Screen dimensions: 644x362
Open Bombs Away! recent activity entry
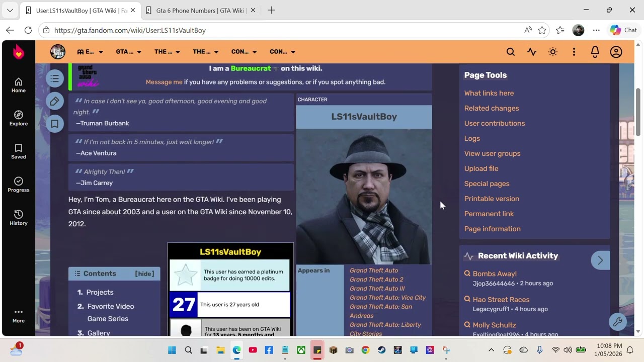click(495, 274)
